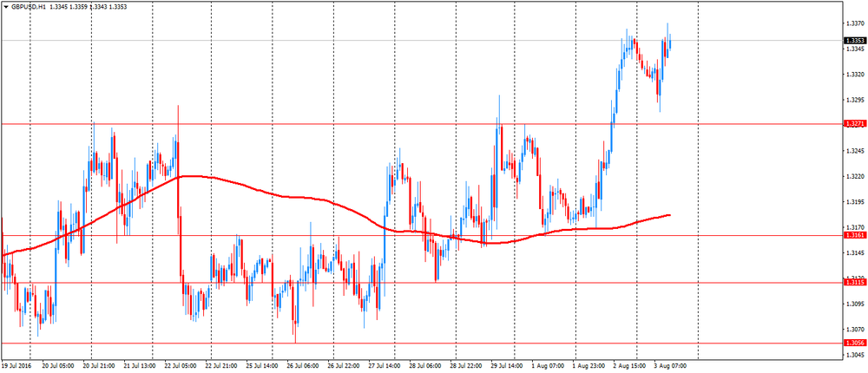Click the 1 Aug 07:00 time label
Screen dimensions: 868x373
click(x=549, y=366)
